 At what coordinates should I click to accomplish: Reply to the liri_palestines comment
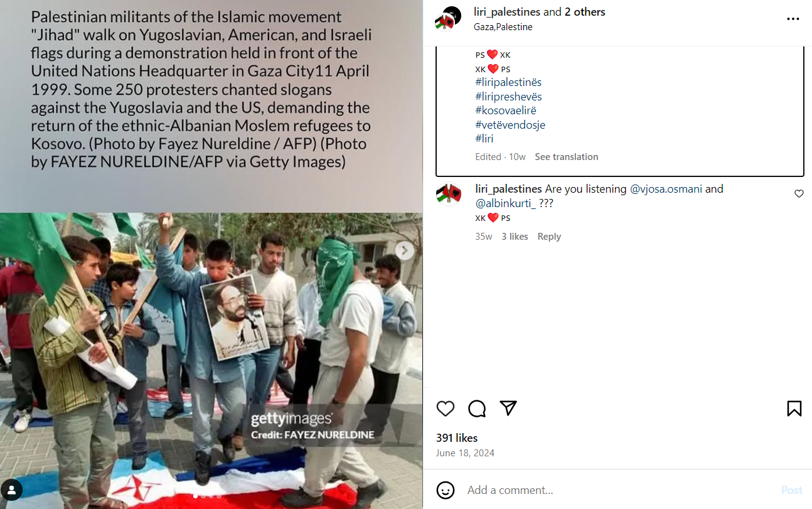[549, 237]
